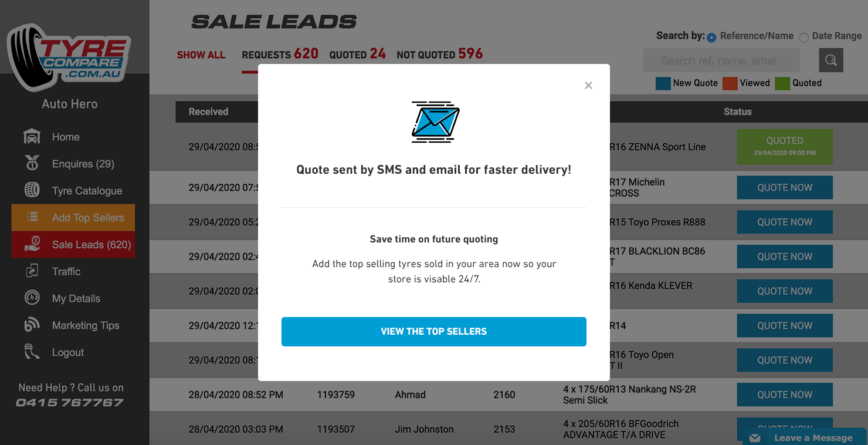The image size is (868, 445).
Task: Click the search ref, name, email field
Action: (721, 60)
